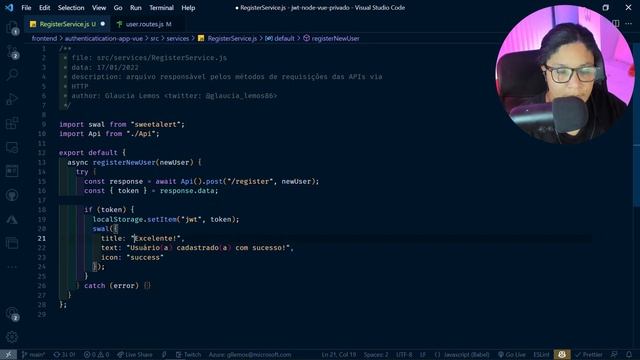
Task: Expand the default breadcrumb
Action: [x=284, y=38]
